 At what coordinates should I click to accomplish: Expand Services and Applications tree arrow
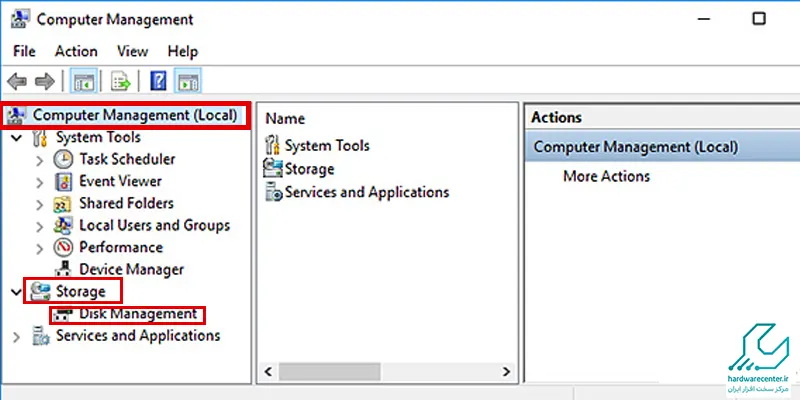(x=16, y=337)
